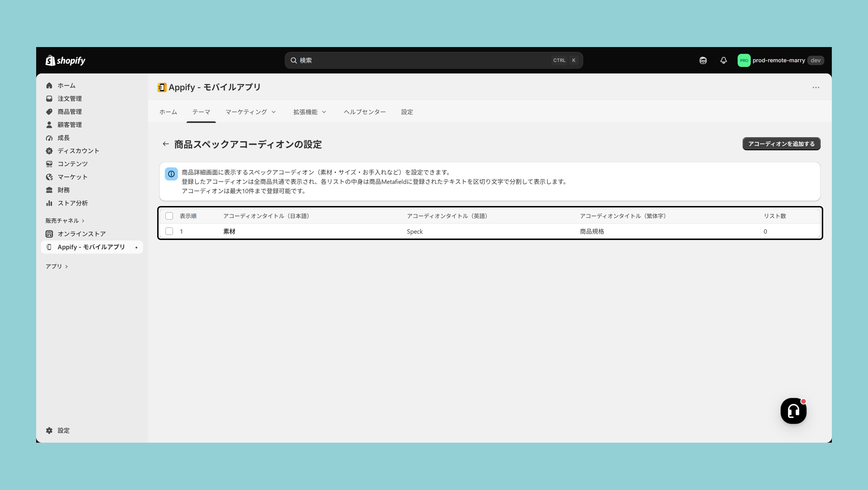Screen dimensions: 868x490
Task: Toggle the select-all checkbox in the table header
Action: tap(169, 216)
